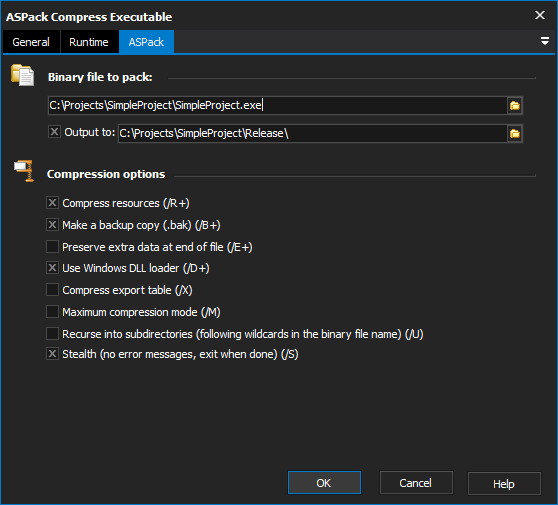Uncheck Stealth (/S) option

click(x=52, y=354)
